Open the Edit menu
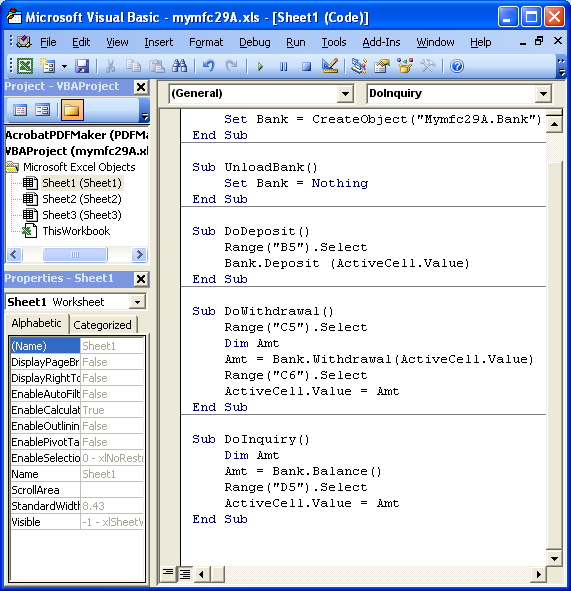The image size is (571, 591). (x=81, y=42)
